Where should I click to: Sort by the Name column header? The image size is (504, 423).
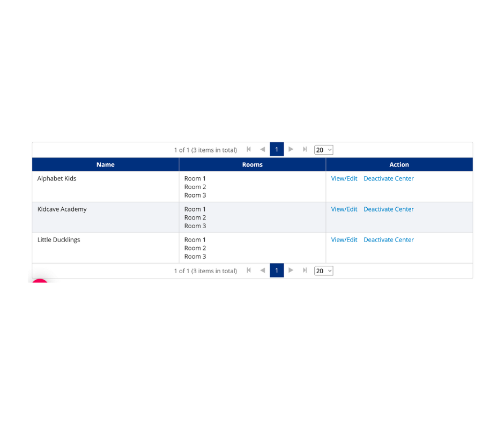[x=106, y=165]
